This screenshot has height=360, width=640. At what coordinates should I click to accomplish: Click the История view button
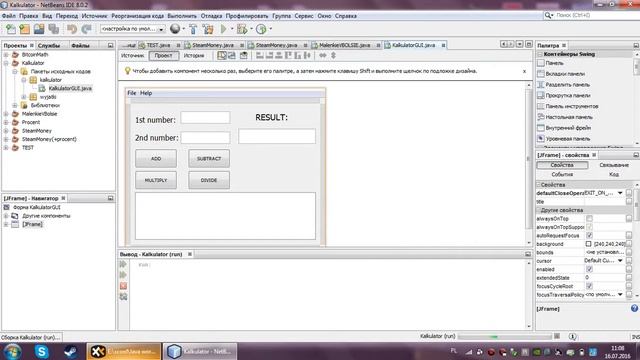pos(194,56)
